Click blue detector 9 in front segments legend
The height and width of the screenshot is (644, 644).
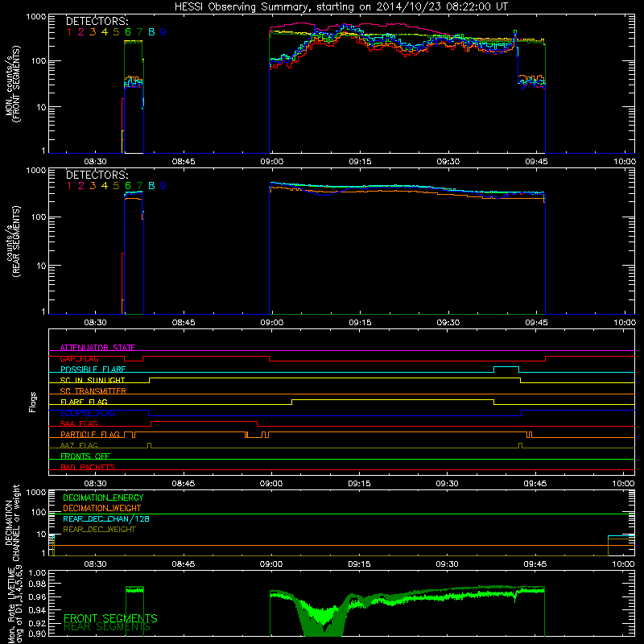163,32
